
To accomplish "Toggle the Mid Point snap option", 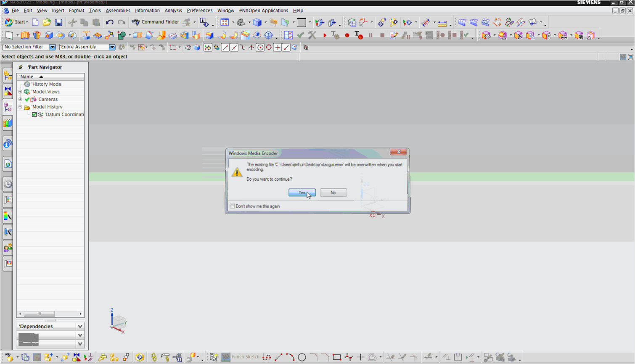I will (x=234, y=47).
